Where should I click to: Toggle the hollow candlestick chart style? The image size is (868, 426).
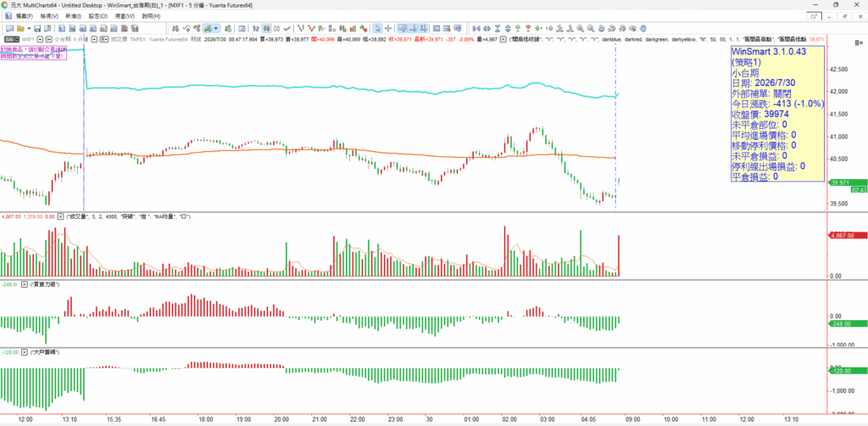coord(277,28)
